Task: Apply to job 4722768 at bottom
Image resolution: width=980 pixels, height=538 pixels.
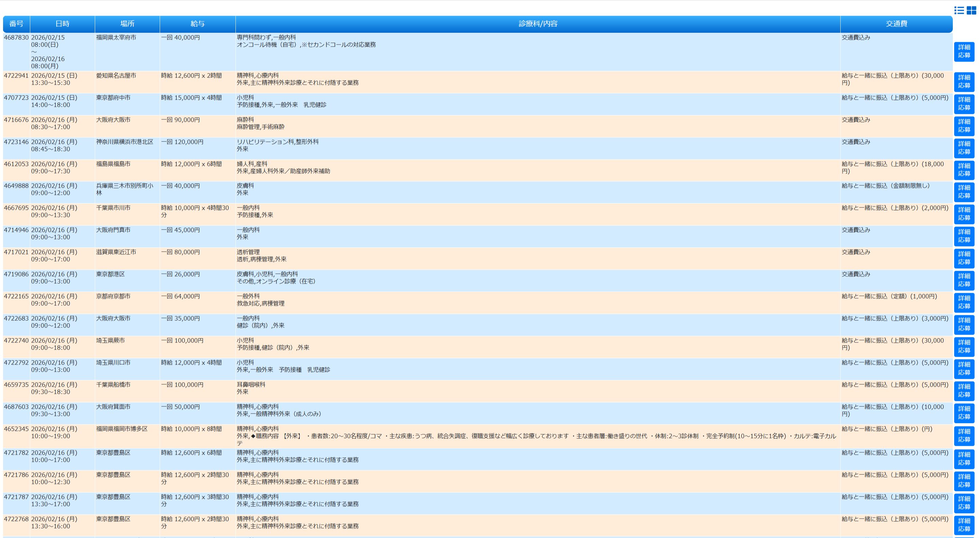Action: coord(964,525)
